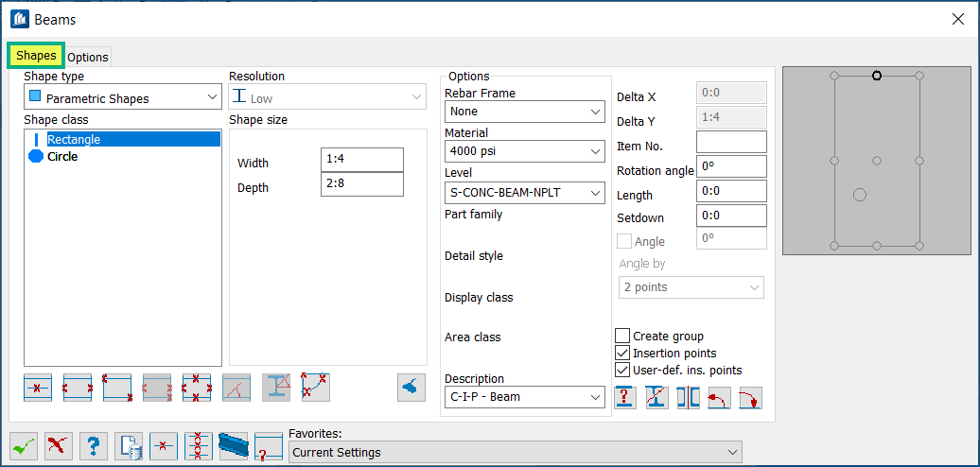Click the blue pointing hand icon
980x467 pixels.
(411, 388)
